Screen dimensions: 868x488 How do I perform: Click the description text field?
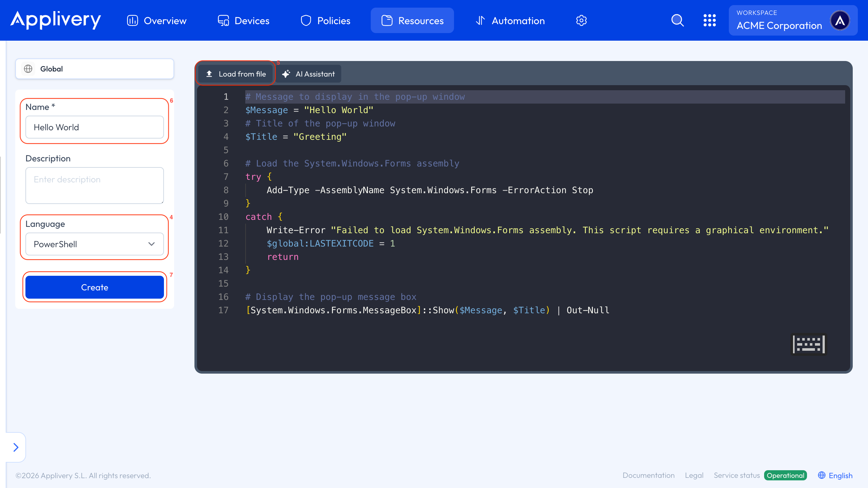[94, 185]
